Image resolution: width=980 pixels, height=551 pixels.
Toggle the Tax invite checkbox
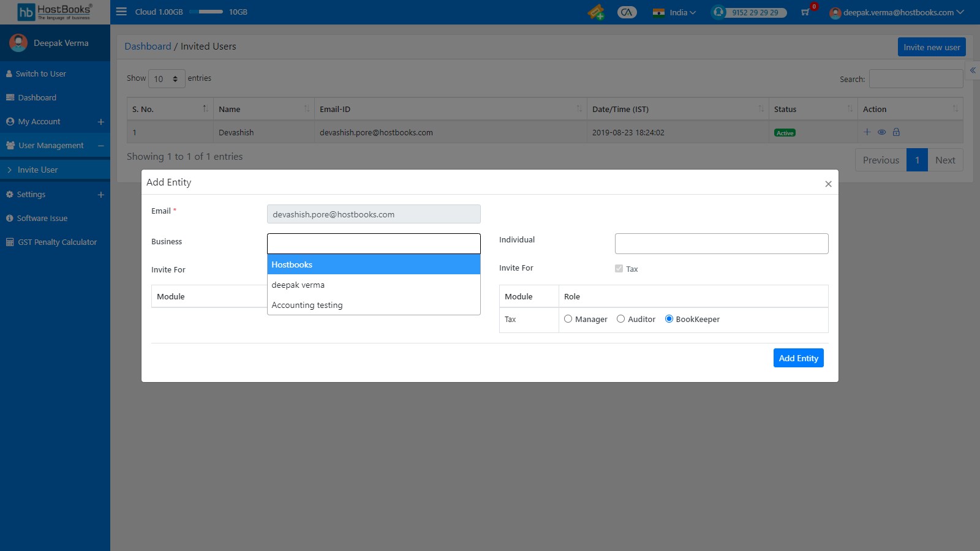[x=619, y=269]
